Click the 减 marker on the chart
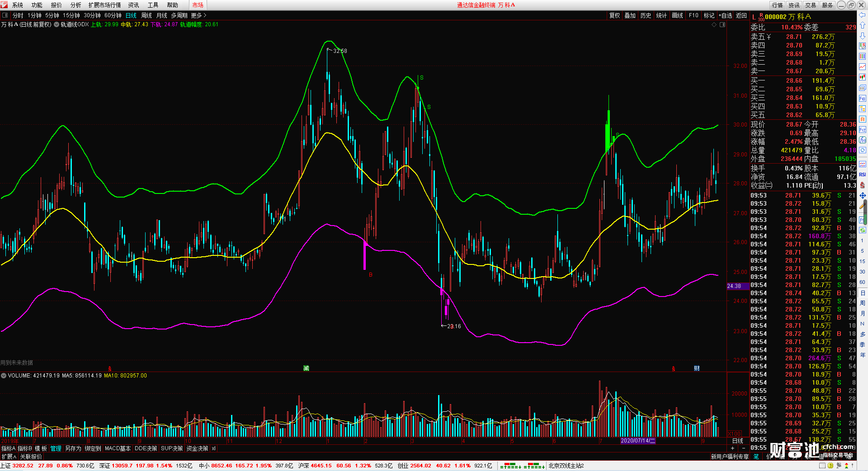Screen dimensions: 868x471 click(306, 368)
